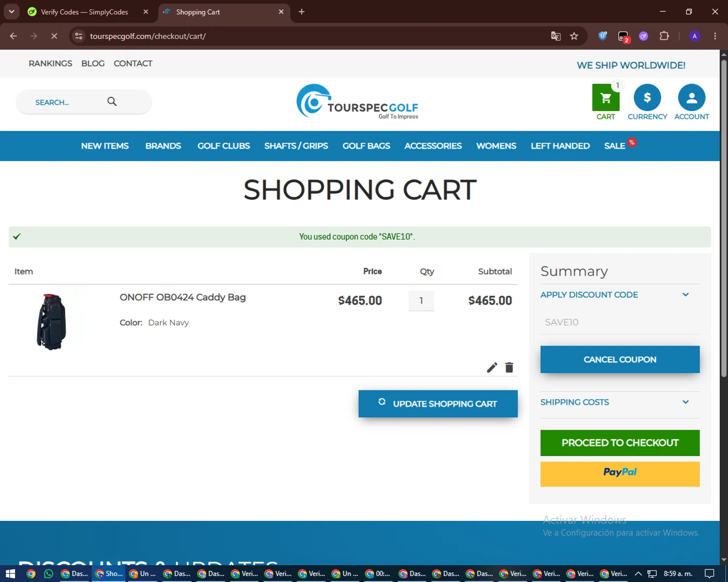This screenshot has height=582, width=728.
Task: Switch to the Verify Codes — SimplyCodes tab
Action: point(84,12)
